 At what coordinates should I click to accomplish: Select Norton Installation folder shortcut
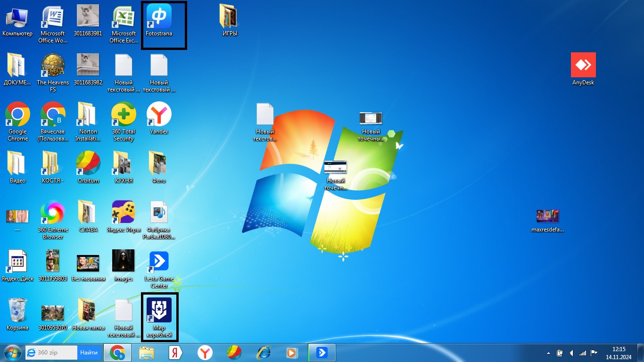tap(88, 122)
